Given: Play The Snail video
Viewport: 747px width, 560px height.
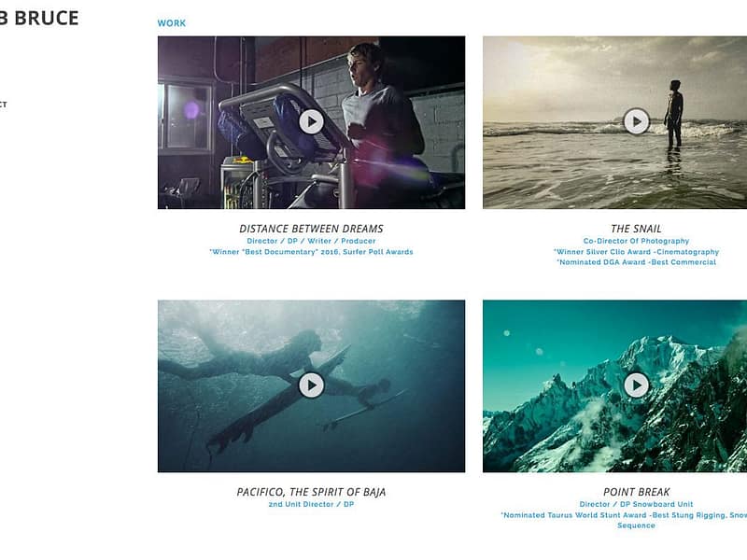Looking at the screenshot, I should tap(637, 121).
